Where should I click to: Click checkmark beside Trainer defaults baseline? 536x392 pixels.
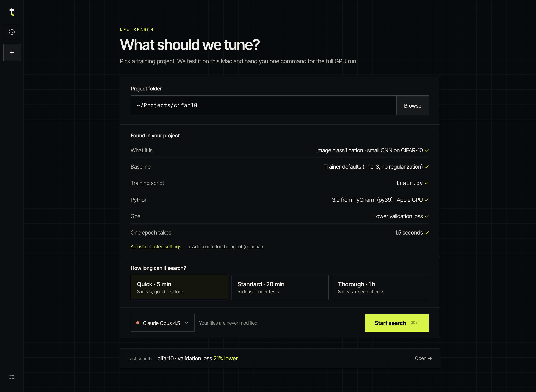427,167
